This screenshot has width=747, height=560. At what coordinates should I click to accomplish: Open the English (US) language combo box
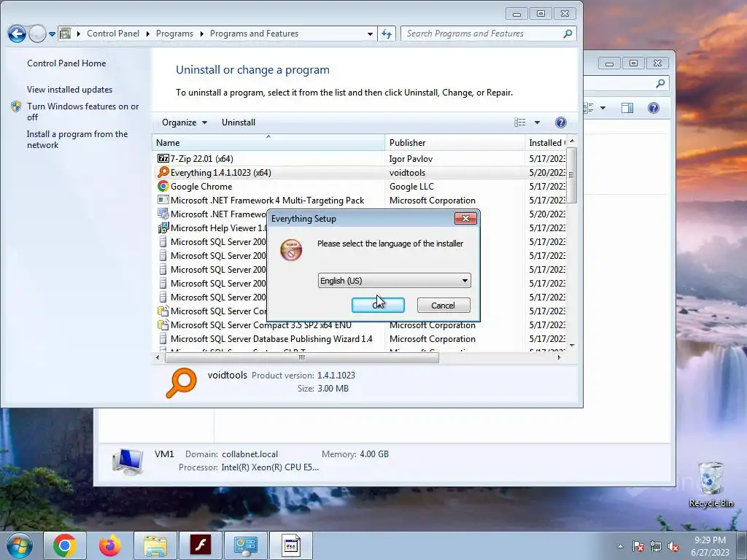pyautogui.click(x=395, y=281)
